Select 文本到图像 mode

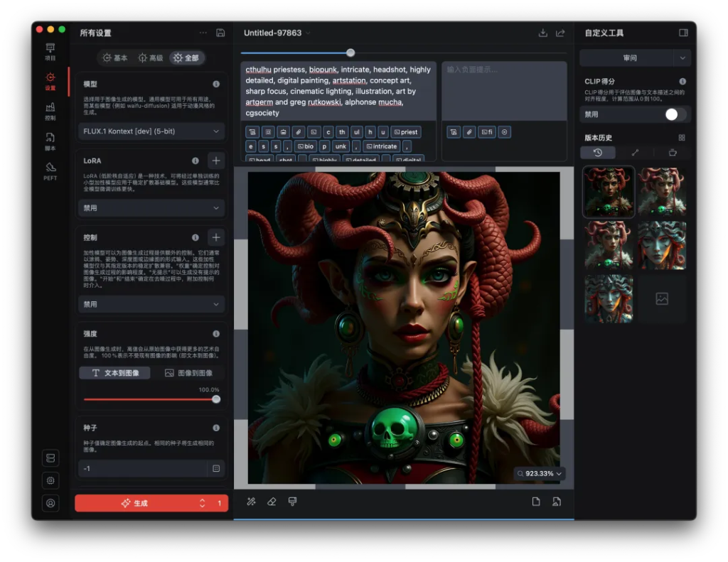point(114,373)
